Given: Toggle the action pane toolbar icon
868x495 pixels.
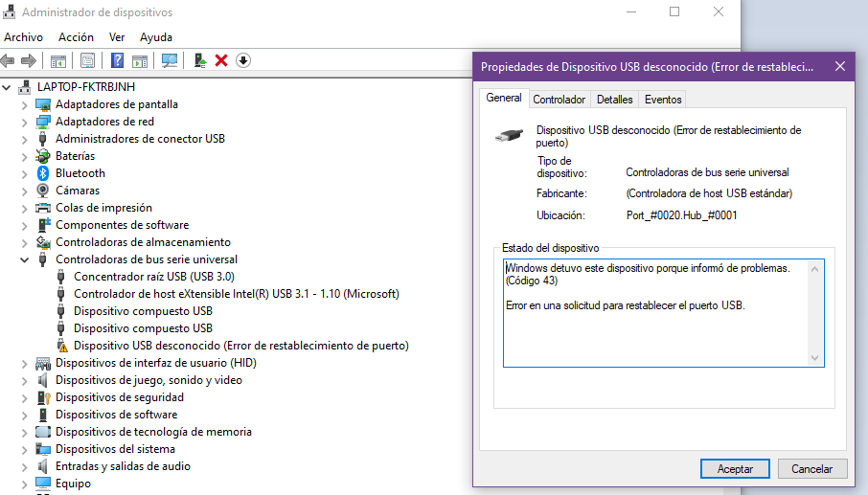Looking at the screenshot, I should 140,61.
